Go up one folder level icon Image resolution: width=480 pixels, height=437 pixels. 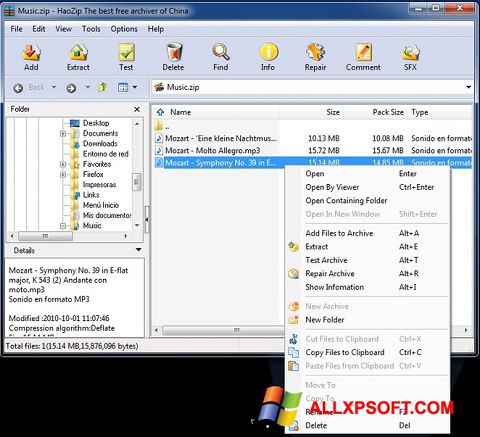coord(102,87)
